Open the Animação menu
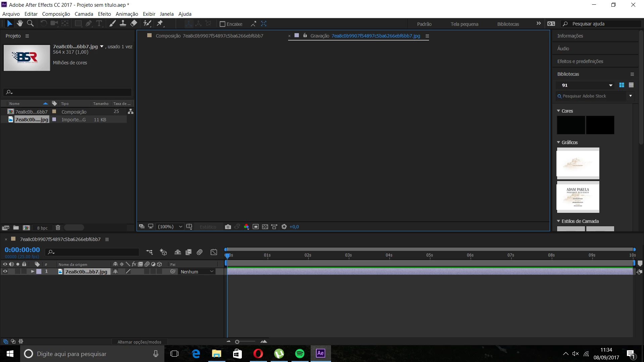 pos(127,14)
